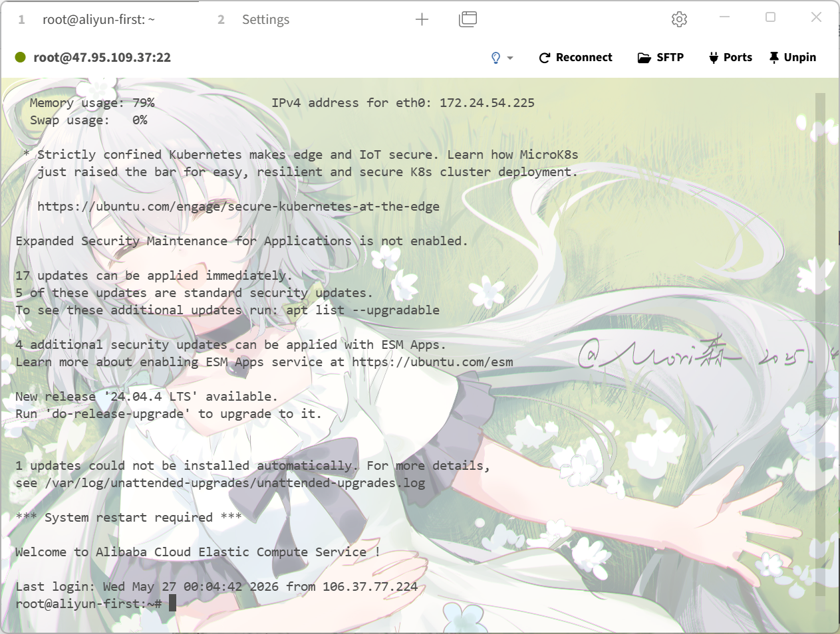Click the 'Swap usage: 0%' line

click(x=88, y=120)
